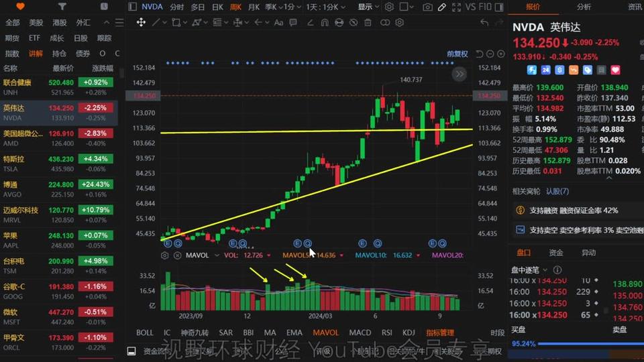Click blue lightning quick-trade icon
The image size is (644, 362).
tap(531, 70)
